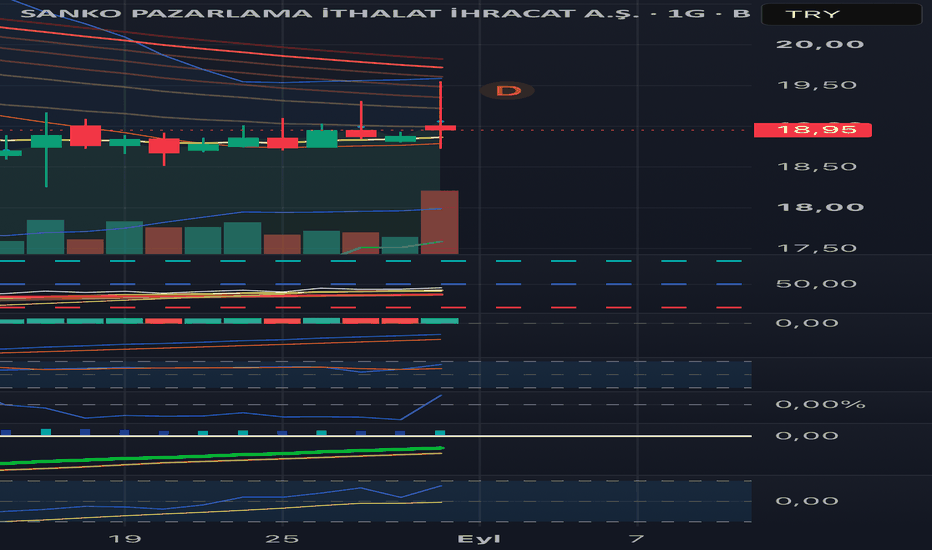Click the 50,00 indicator axis label
This screenshot has width=932, height=550.
click(816, 284)
